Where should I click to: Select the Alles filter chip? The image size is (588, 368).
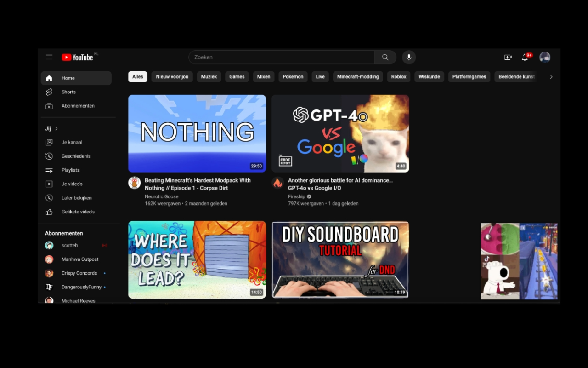tap(138, 77)
